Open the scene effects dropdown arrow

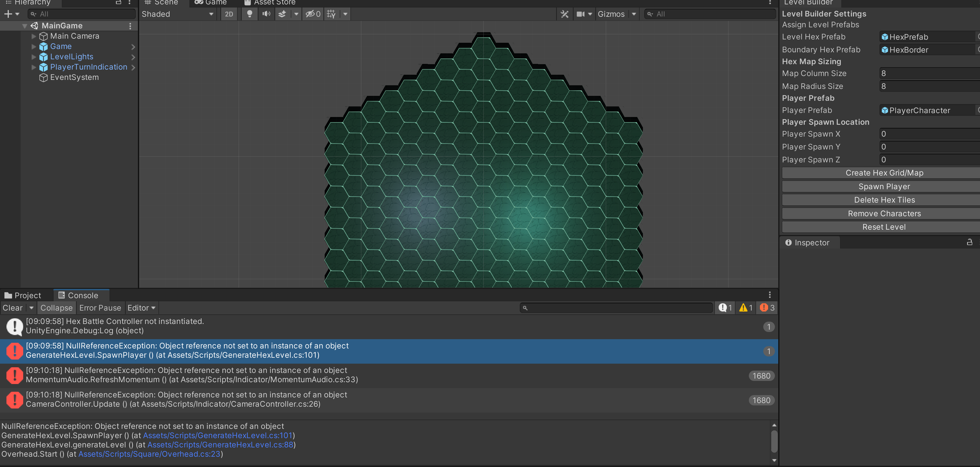point(296,14)
